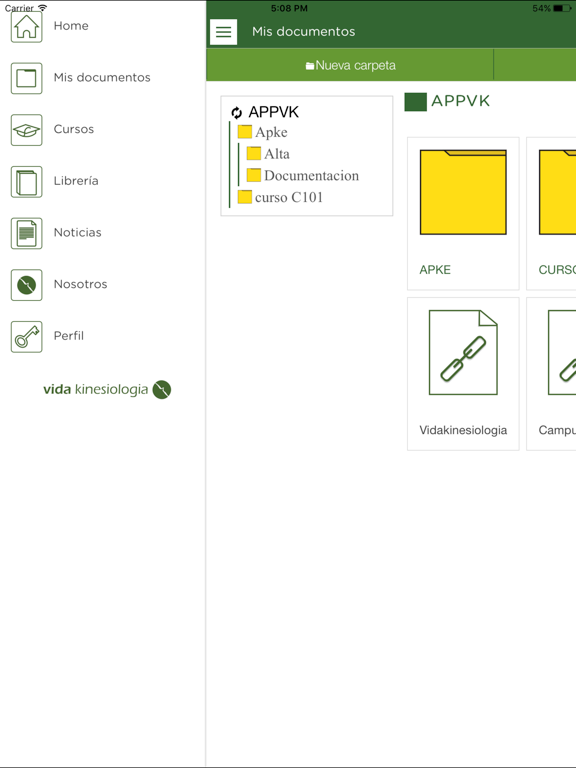Click the Mis documentos folder icon in sidebar
This screenshot has width=576, height=768.
click(x=26, y=78)
